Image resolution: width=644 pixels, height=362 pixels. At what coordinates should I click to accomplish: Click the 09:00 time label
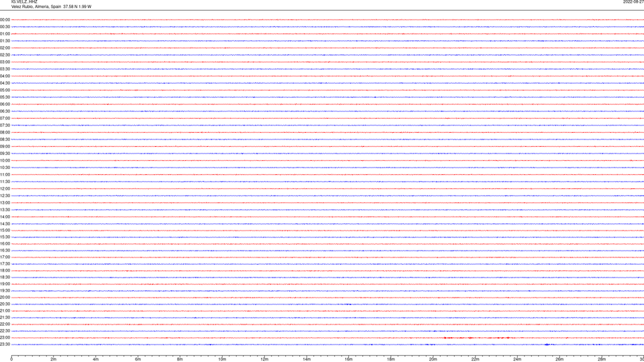(x=5, y=147)
